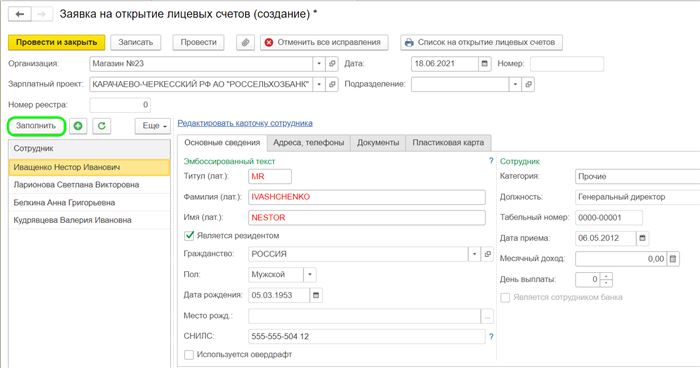Open the Еще dropdown menu
700x368 pixels.
tap(153, 126)
